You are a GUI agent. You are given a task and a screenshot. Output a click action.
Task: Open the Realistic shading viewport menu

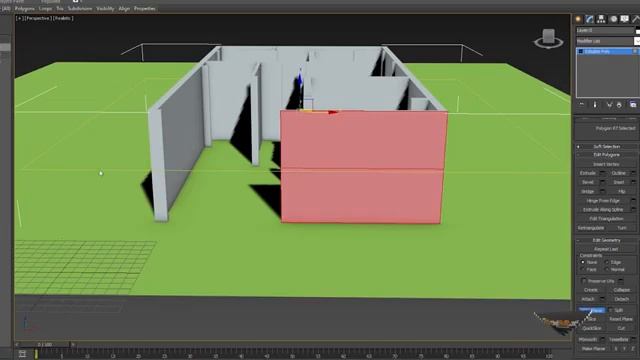(x=63, y=18)
